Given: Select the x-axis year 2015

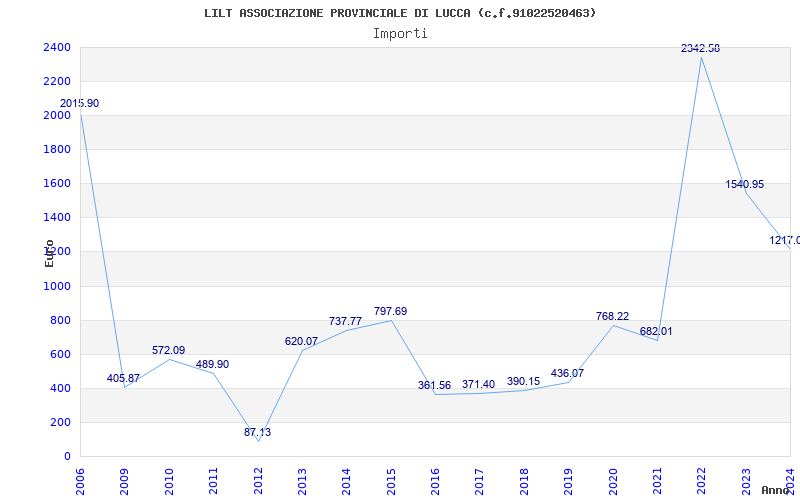Looking at the screenshot, I should [391, 481].
